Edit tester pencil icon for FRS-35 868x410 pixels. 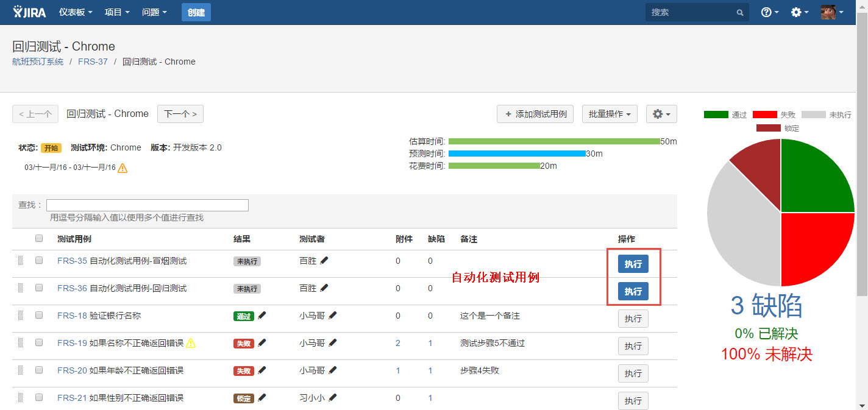324,261
